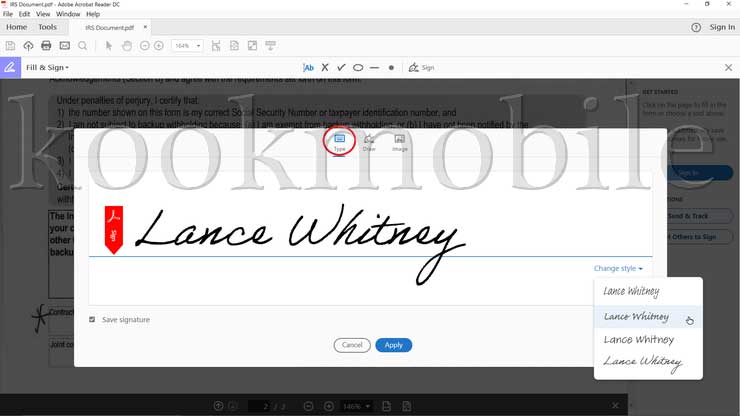This screenshot has height=416, width=740.
Task: Click the Apply button
Action: pos(394,345)
